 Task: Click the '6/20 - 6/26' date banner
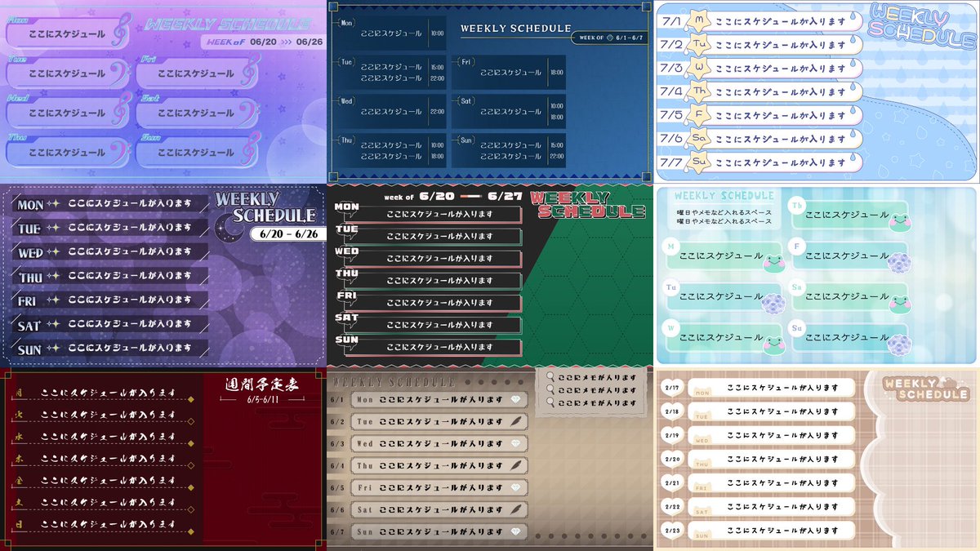click(287, 233)
